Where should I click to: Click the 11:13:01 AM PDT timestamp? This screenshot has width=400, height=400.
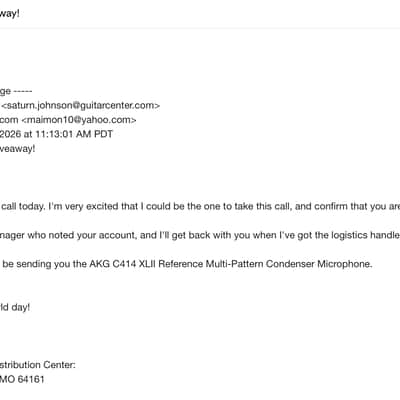(x=74, y=134)
